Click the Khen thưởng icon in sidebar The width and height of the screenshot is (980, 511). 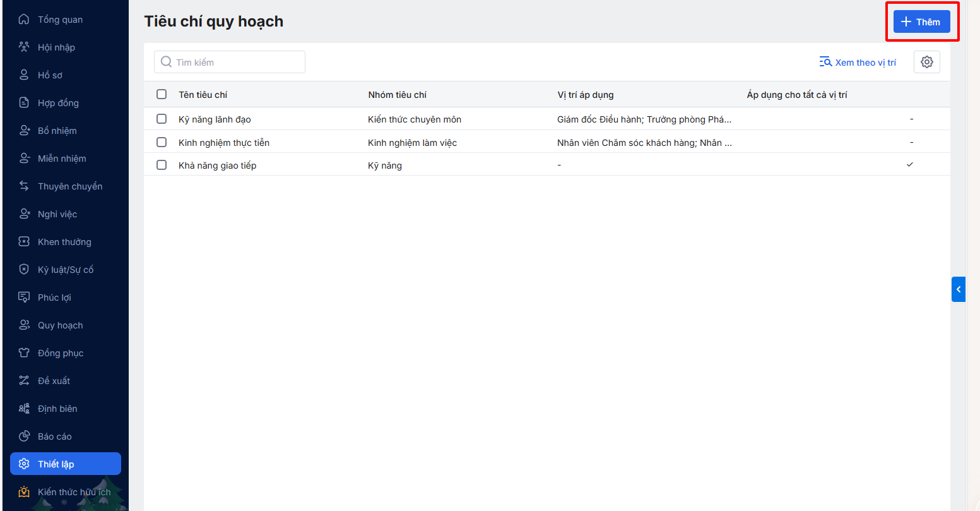click(x=24, y=242)
